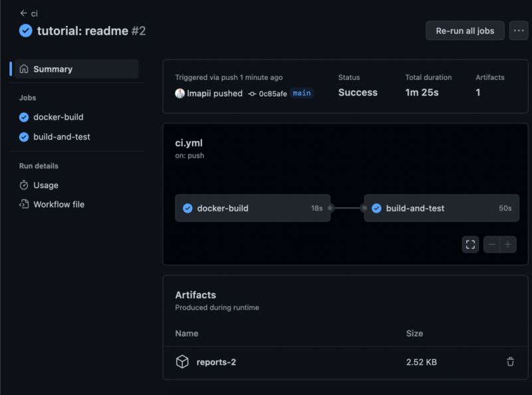
Task: Toggle fullscreen for the workflow graph
Action: (x=471, y=245)
